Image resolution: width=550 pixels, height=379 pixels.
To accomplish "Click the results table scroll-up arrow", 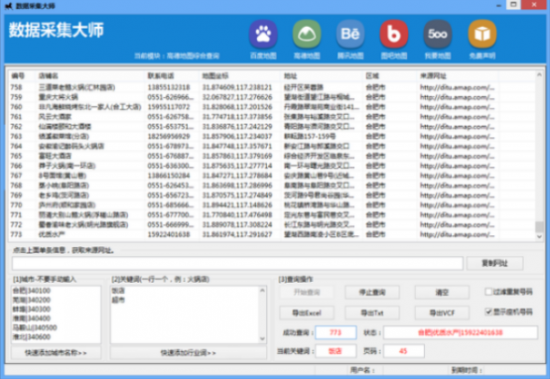I will (x=539, y=75).
